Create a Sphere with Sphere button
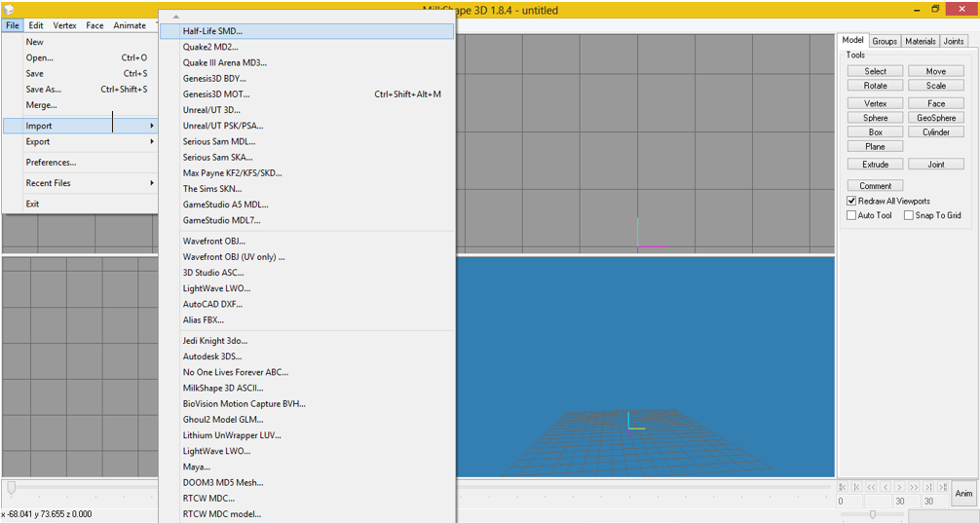 (875, 118)
